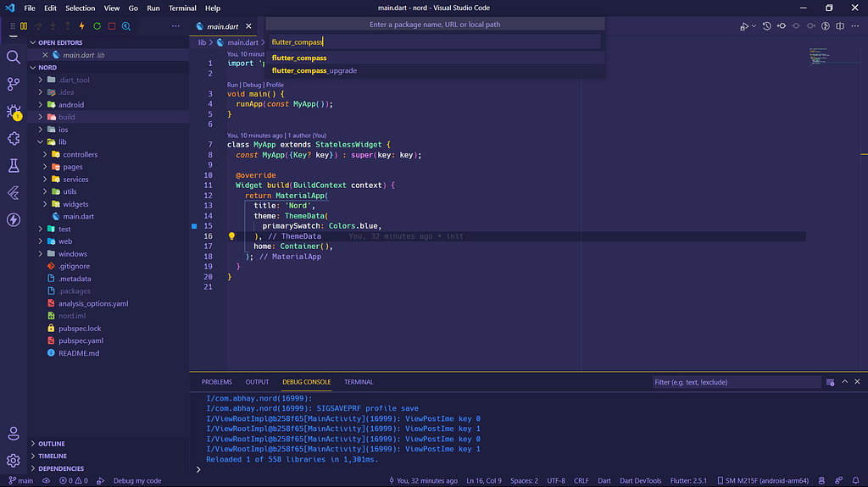Click the package name input field
This screenshot has width=868, height=487.
click(435, 42)
